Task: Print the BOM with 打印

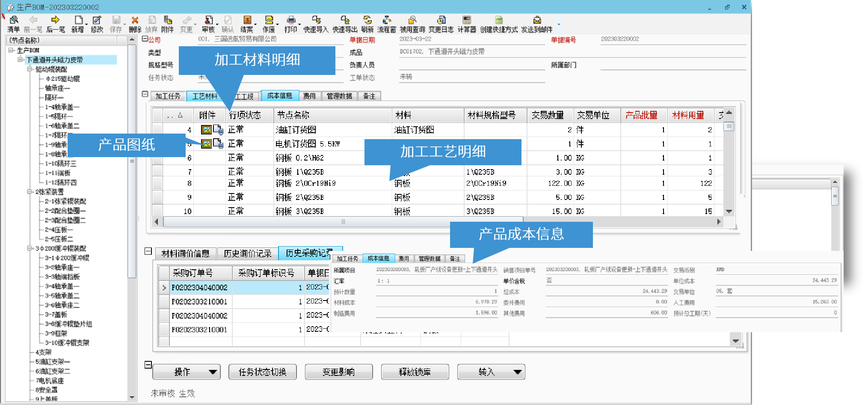Action: click(x=291, y=20)
